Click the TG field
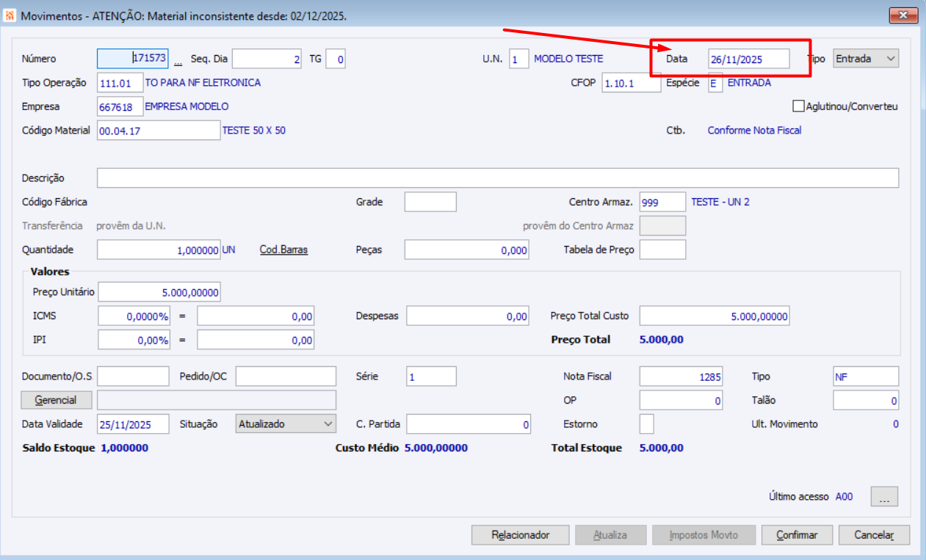This screenshot has height=560, width=926. click(x=335, y=59)
